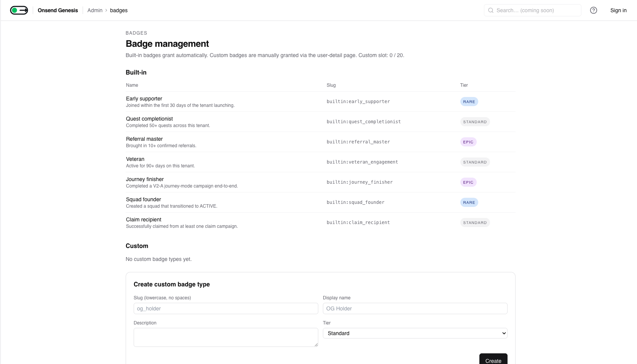Open the Admin breadcrumb
637x364 pixels.
coord(95,10)
